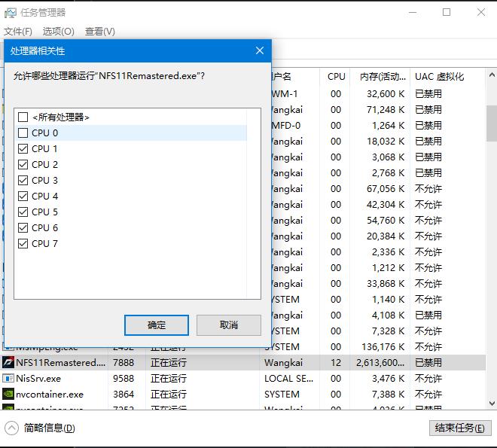Enable the CPU 0 checkbox
The image size is (497, 448).
coord(23,133)
